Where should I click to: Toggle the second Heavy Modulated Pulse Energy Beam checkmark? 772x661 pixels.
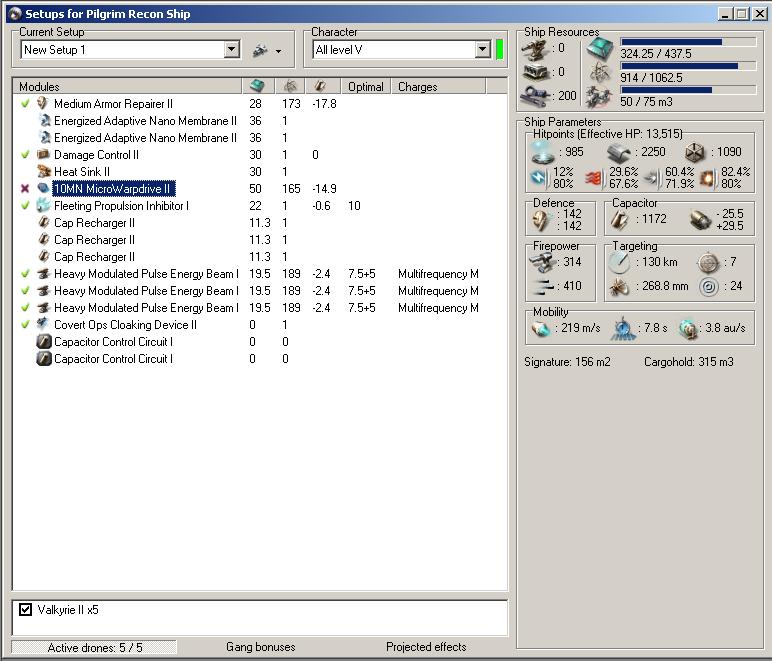[x=25, y=290]
